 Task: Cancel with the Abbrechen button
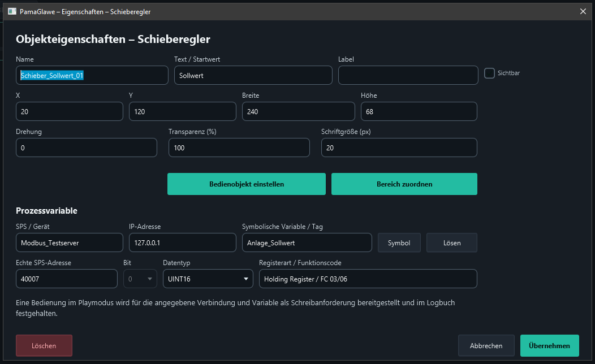486,345
